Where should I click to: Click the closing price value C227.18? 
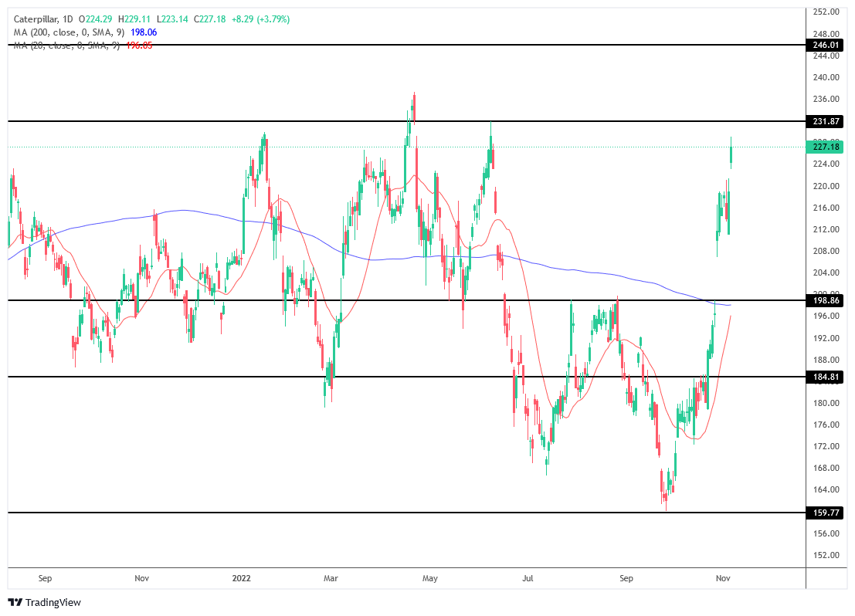tap(210, 19)
